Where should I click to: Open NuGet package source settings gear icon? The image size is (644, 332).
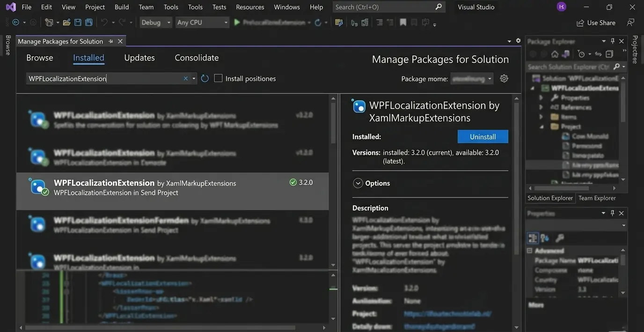tap(504, 78)
